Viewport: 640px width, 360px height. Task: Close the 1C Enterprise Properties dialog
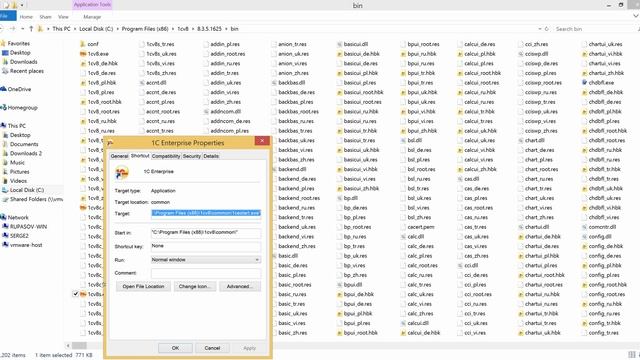point(262,140)
